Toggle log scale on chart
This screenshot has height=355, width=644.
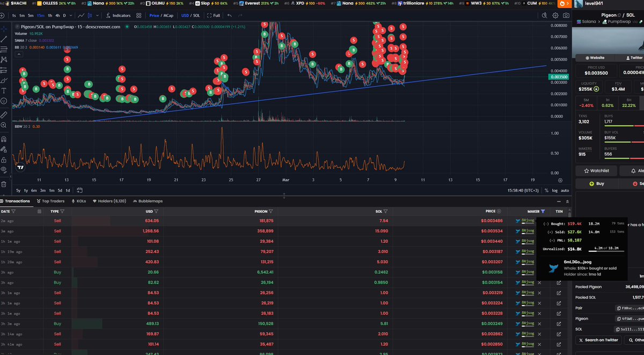click(x=555, y=190)
